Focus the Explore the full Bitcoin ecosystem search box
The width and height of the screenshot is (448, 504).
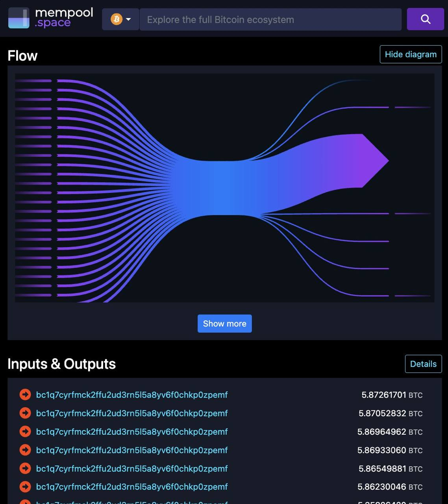tap(270, 19)
